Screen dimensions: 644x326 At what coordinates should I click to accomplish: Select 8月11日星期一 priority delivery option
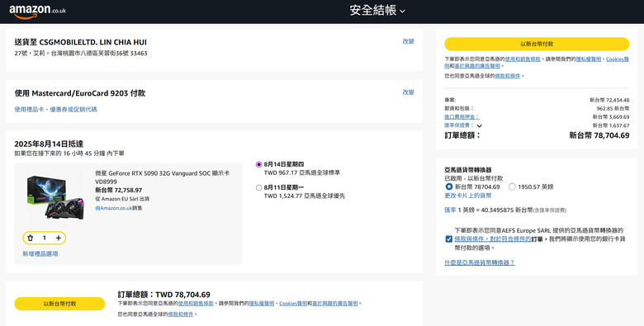258,187
